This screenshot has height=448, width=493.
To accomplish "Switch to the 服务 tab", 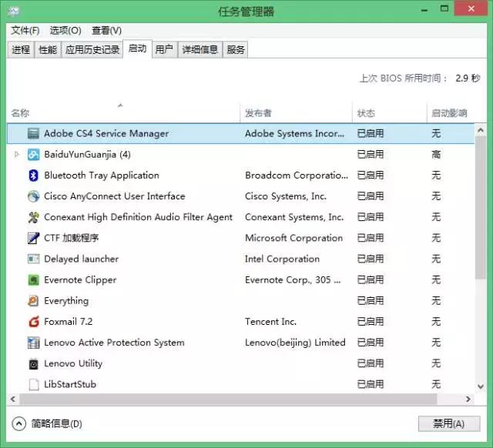I will 236,49.
